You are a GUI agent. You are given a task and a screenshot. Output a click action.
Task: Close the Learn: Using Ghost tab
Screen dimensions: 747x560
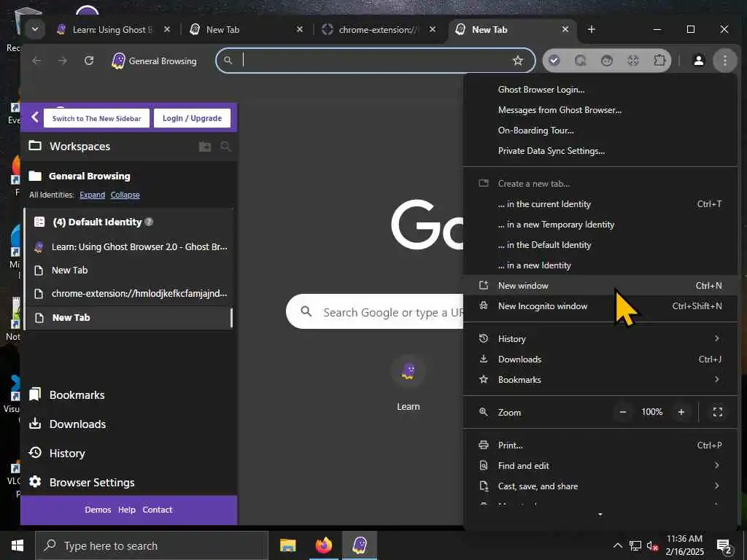[167, 29]
